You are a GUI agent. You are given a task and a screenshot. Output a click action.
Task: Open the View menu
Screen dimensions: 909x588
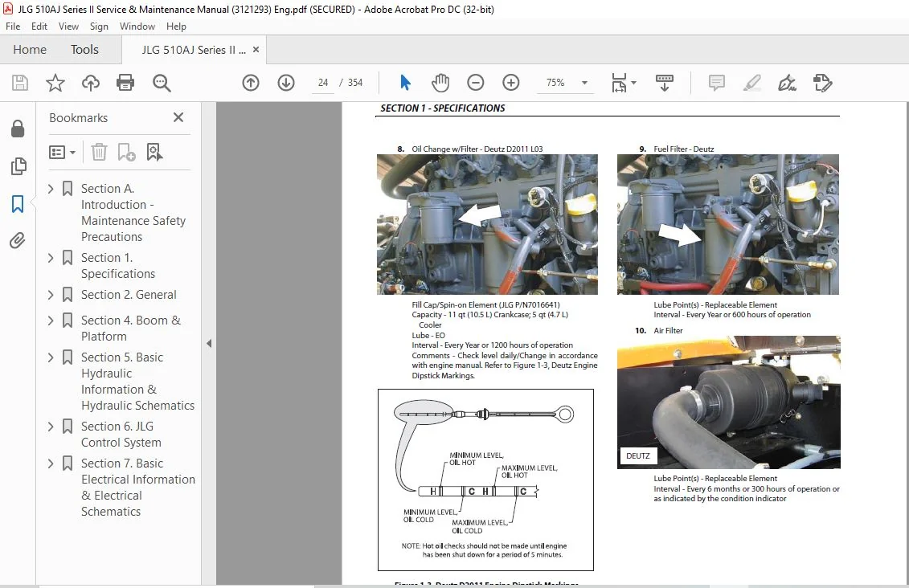pos(68,26)
